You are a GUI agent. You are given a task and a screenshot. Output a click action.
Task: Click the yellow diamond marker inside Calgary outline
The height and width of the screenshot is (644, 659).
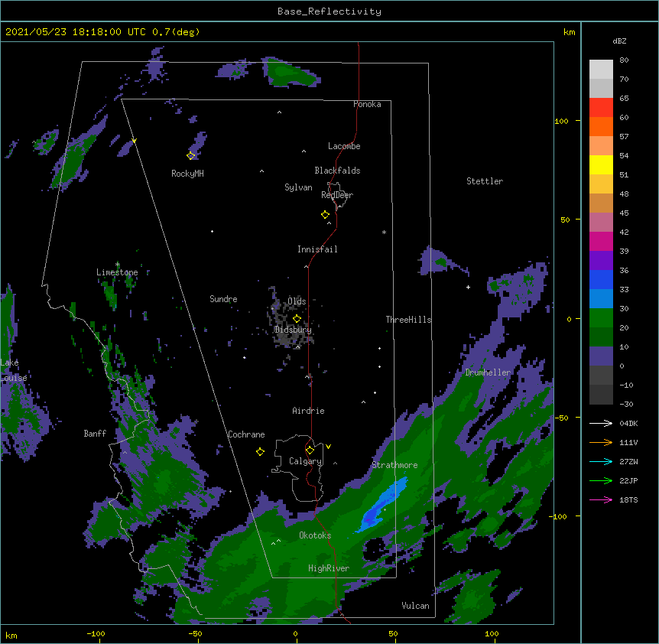coord(310,450)
